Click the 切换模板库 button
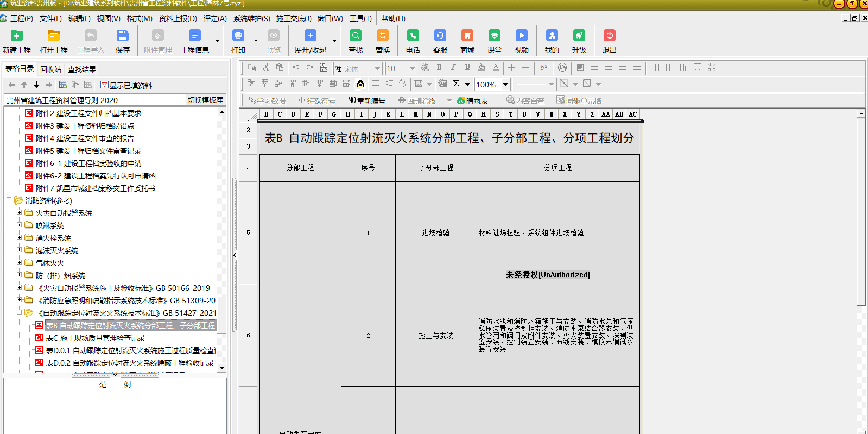 click(205, 100)
